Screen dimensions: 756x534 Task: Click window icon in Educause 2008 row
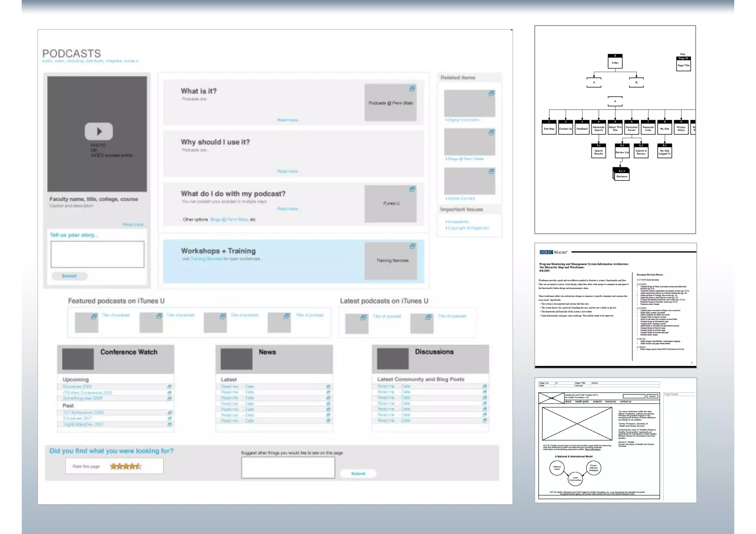(x=169, y=387)
